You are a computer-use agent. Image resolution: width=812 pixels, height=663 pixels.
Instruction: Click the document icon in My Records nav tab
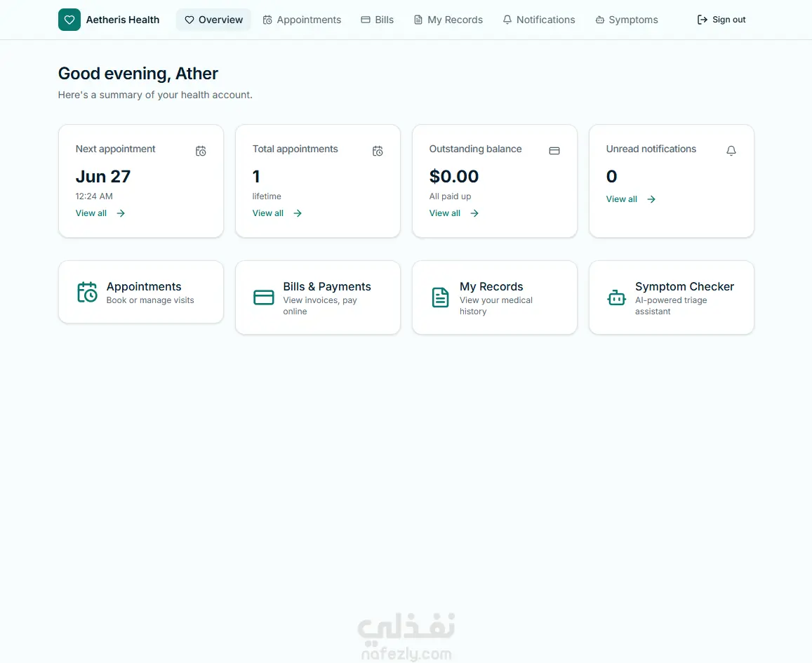click(418, 20)
